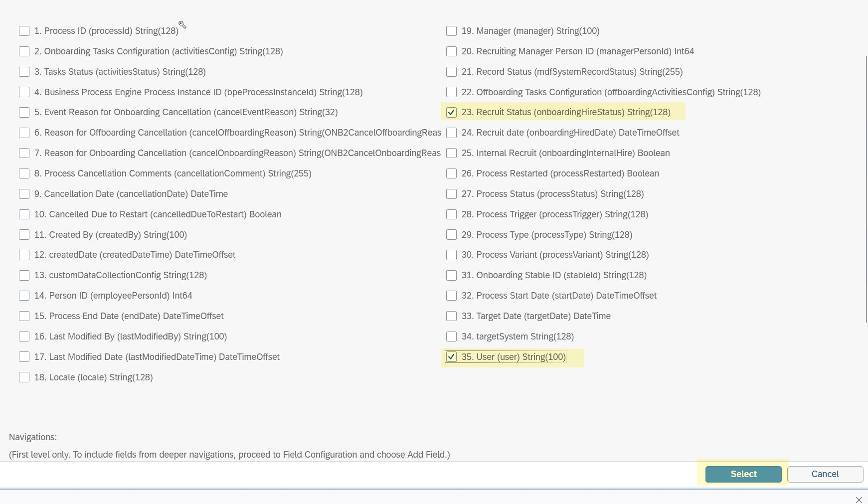Screen dimensions: 868x504
Task: Tick createdDate (createdDateTime) checkbox
Action: pyautogui.click(x=24, y=255)
